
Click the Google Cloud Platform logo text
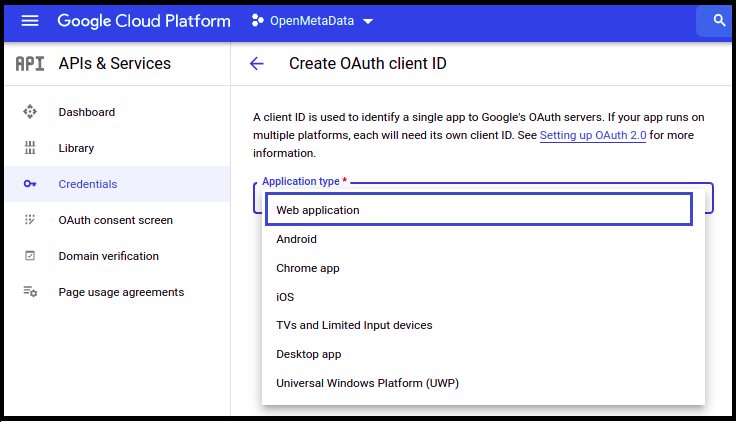[143, 21]
